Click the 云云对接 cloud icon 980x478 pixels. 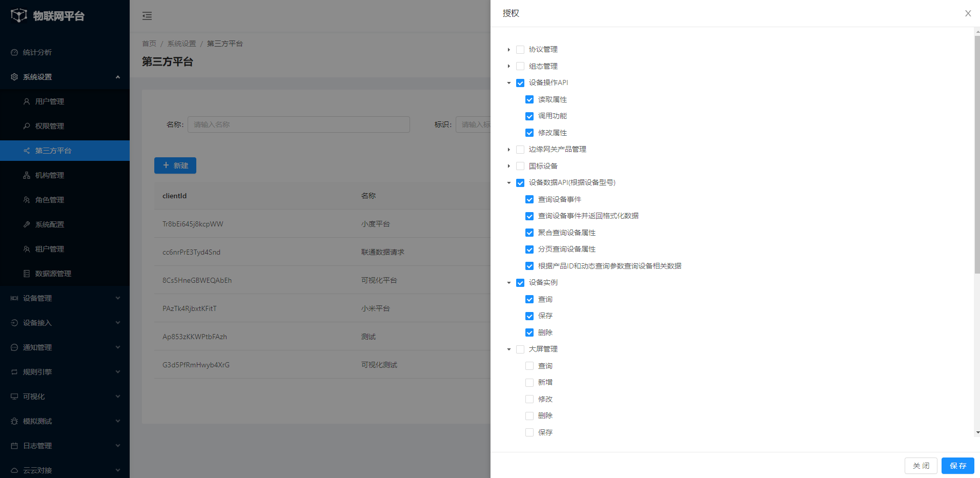tap(14, 470)
